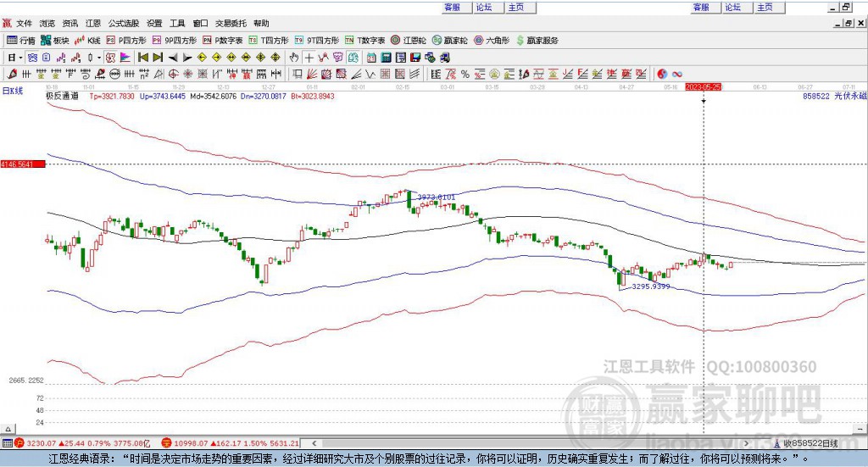The image size is (868, 467).
Task: Click horizontal scrollbar right arrow
Action: (746, 443)
